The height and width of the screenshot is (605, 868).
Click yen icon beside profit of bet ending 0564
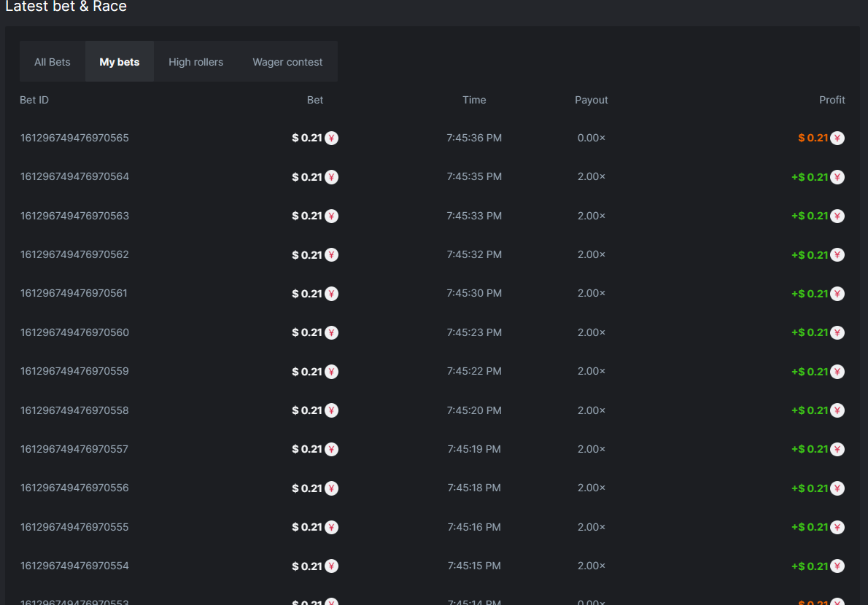pyautogui.click(x=837, y=177)
